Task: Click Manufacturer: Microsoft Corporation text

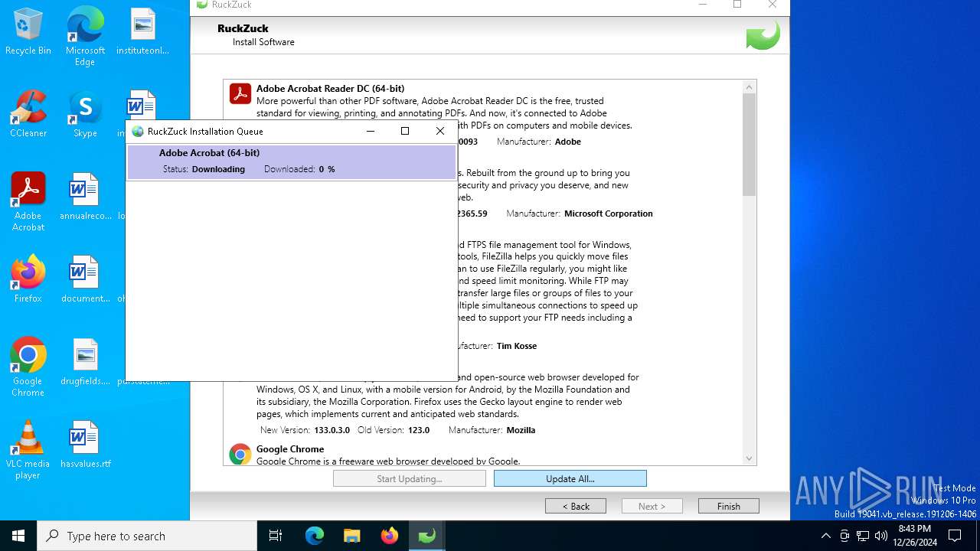Action: coord(580,214)
